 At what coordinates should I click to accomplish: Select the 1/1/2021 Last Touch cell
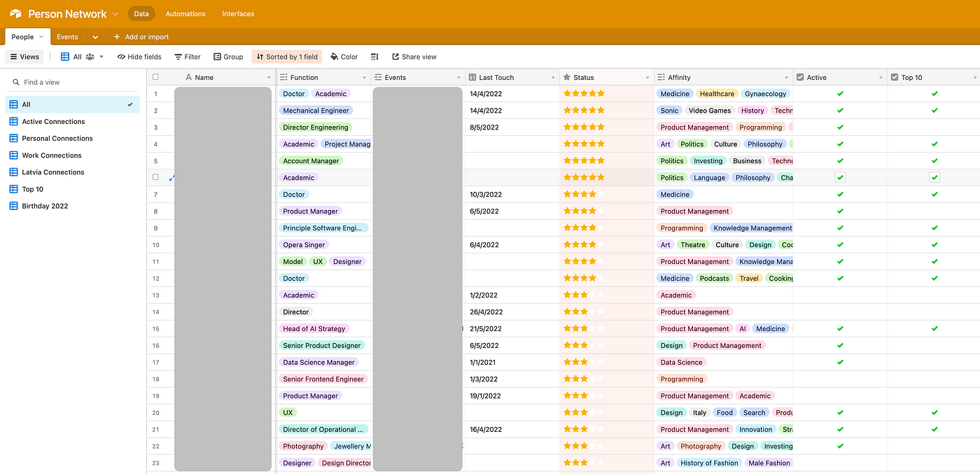pyautogui.click(x=512, y=362)
